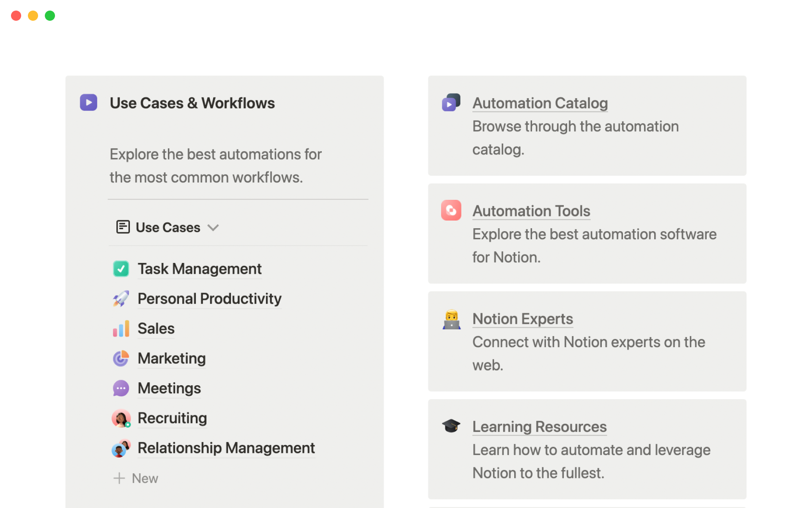The image size is (812, 508).
Task: Open the Learning Resources link
Action: click(x=539, y=427)
